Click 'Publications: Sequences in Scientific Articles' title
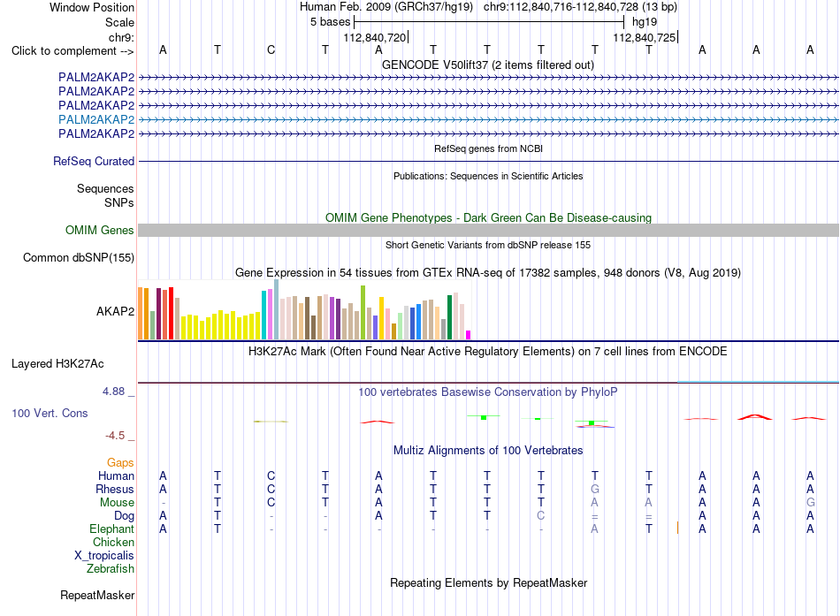Screen dimensions: 840x616 [x=488, y=176]
